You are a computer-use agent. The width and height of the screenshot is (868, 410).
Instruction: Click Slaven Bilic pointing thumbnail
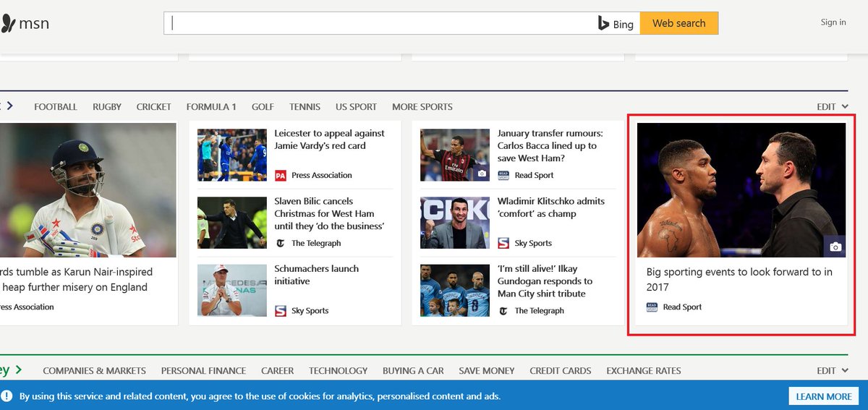click(232, 223)
